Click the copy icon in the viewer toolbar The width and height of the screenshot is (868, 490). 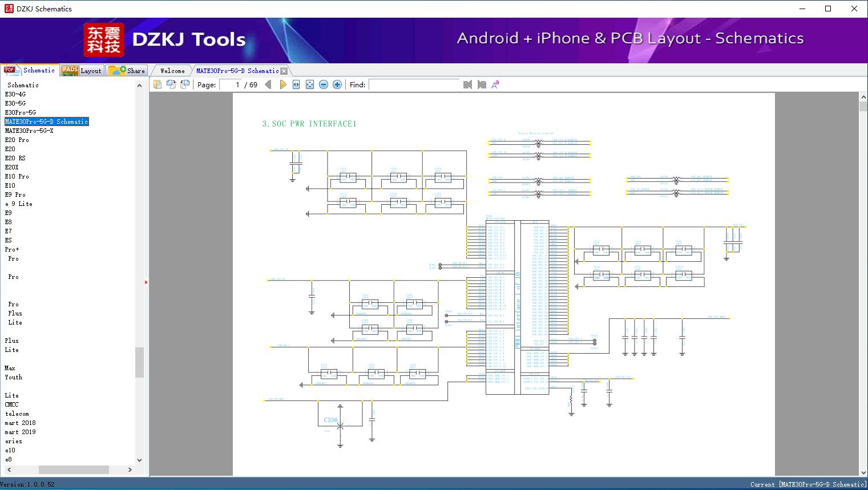point(158,84)
